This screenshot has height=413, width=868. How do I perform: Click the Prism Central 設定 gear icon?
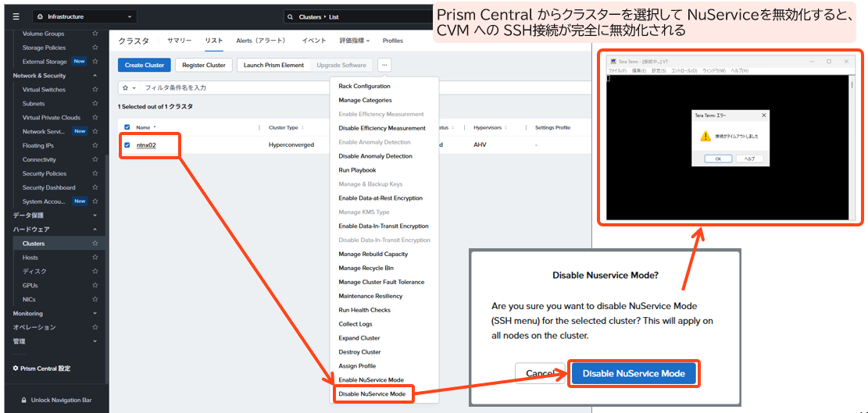pyautogui.click(x=16, y=368)
